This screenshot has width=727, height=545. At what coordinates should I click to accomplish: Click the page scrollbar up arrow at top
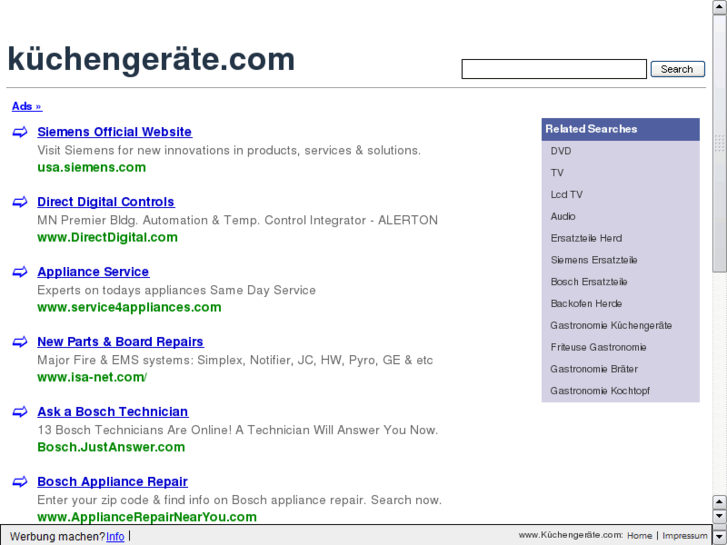pos(720,7)
